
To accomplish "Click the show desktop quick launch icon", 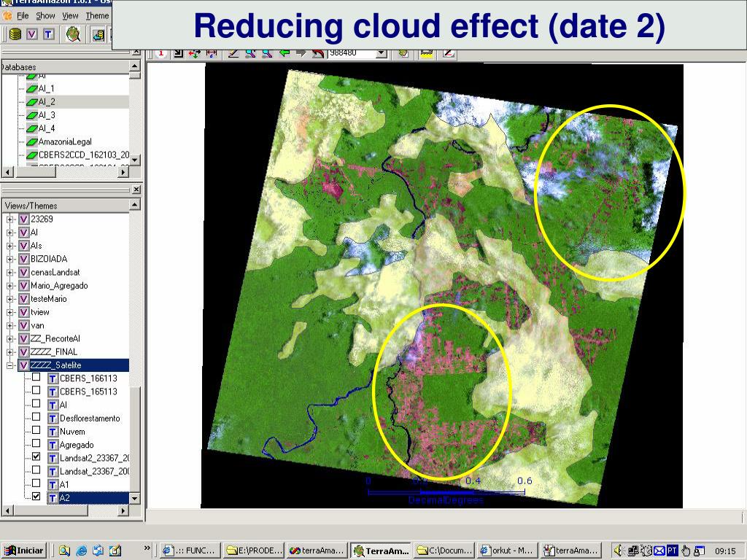I will point(115,551).
